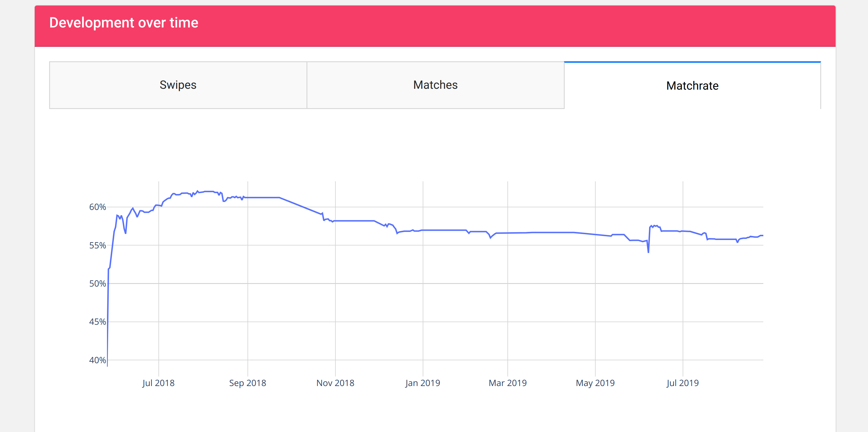Select the 50% y-axis tick label
This screenshot has width=868, height=432.
(97, 283)
